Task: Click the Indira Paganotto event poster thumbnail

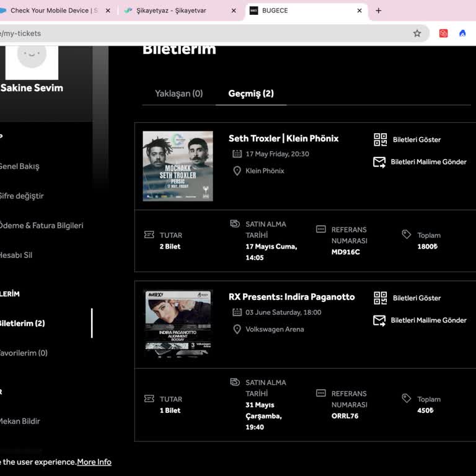Action: tap(178, 324)
